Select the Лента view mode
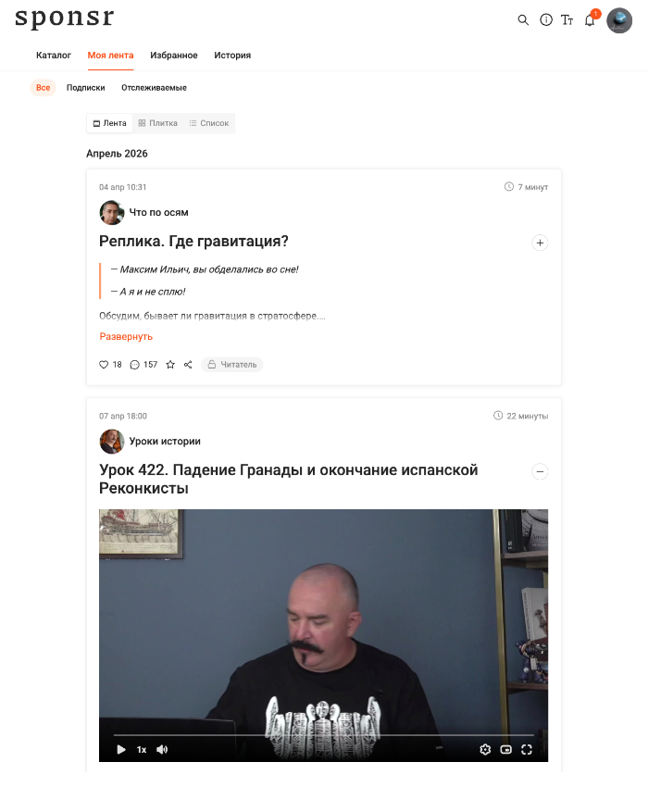Viewport: 648px width, 812px height. (110, 123)
